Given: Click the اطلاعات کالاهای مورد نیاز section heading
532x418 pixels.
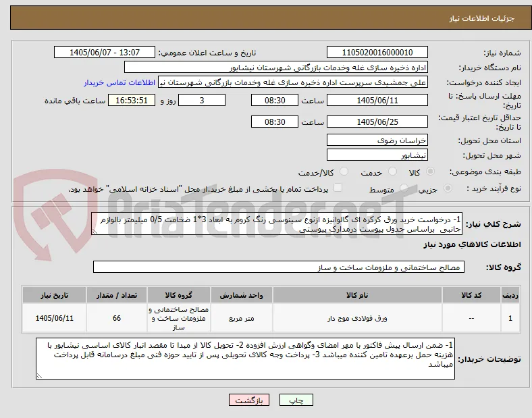Looking at the screenshot, I should [472, 244].
